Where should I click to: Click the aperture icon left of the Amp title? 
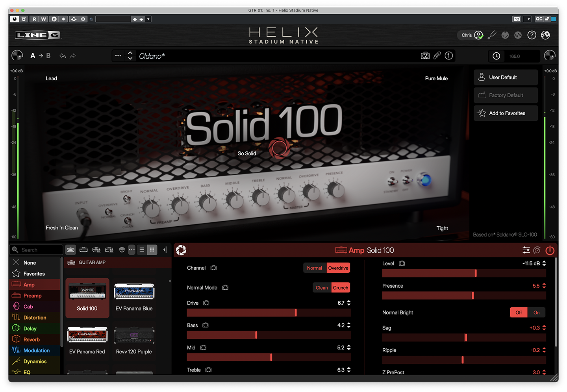[181, 250]
